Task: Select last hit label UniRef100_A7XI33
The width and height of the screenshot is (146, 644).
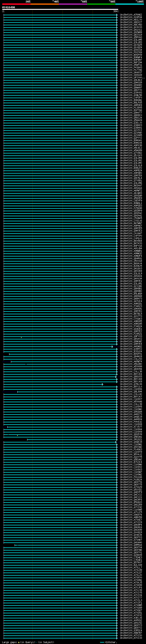Action: (x=131, y=638)
